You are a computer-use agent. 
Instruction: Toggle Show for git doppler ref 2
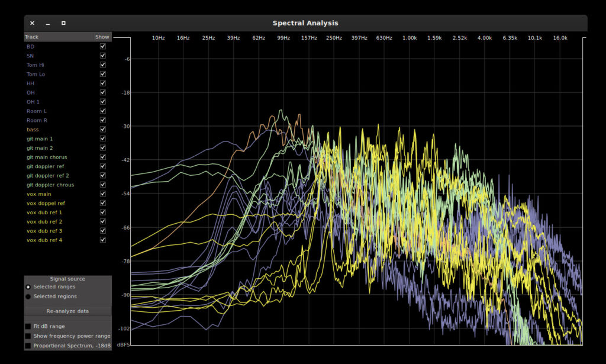pyautogui.click(x=103, y=175)
